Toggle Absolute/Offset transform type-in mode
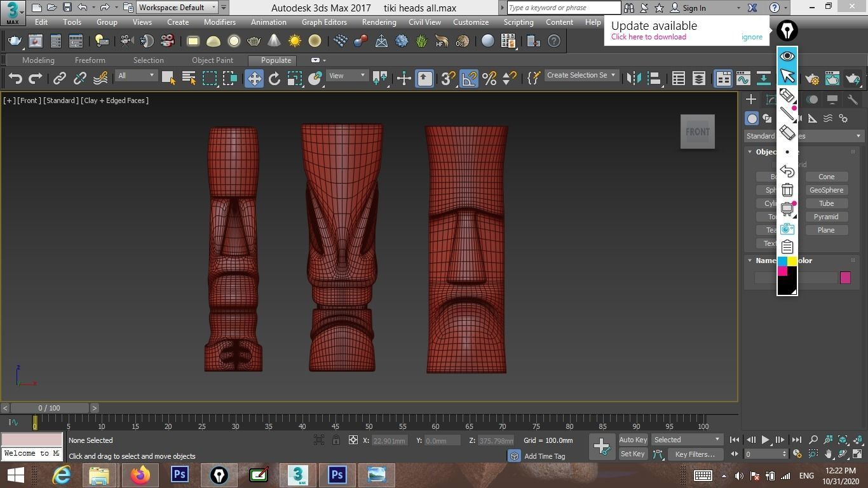Viewport: 868px width, 488px height. [353, 440]
